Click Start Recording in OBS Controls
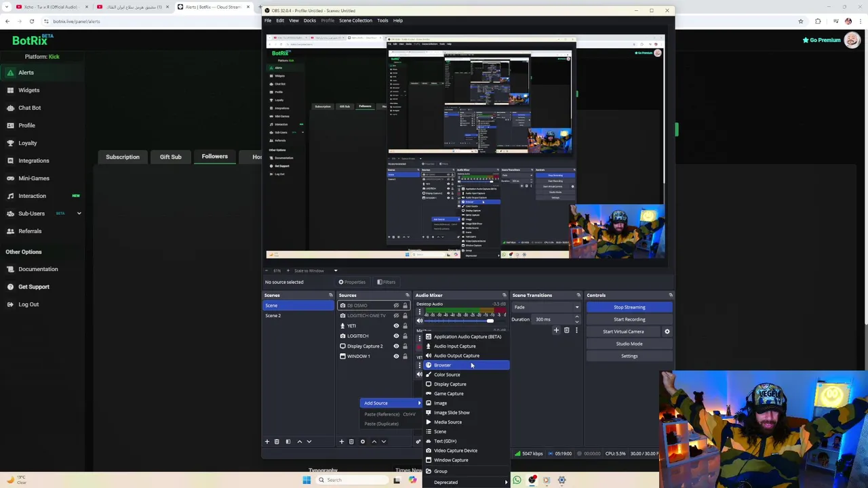868x488 pixels. (629, 319)
